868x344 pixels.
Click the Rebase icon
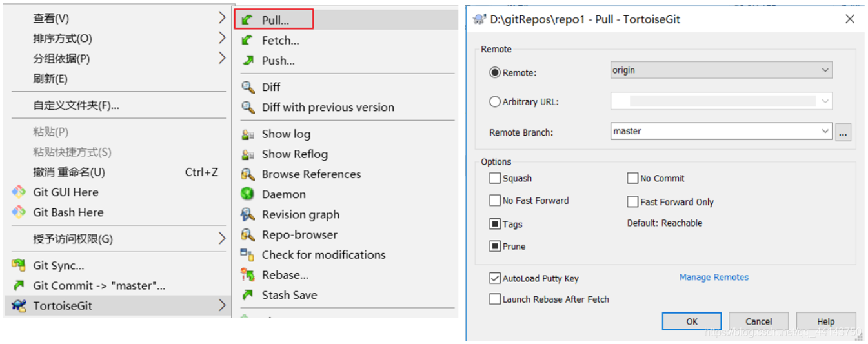coord(247,275)
